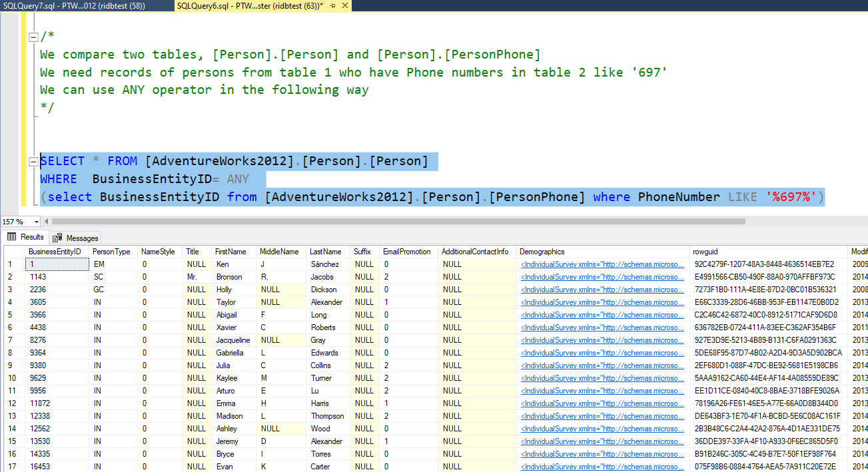Click the rowguid cell starting 'E4991566'
Viewport: 868px width, 472px height.
769,277
